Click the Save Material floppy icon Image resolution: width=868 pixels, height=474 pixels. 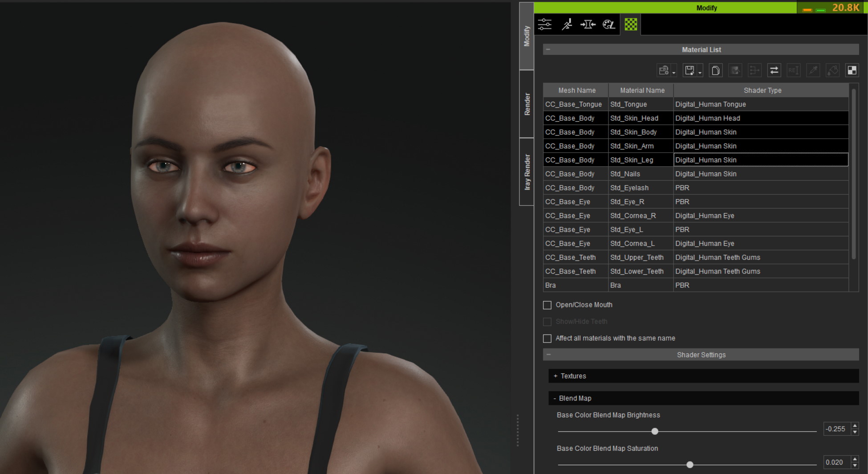tap(690, 70)
